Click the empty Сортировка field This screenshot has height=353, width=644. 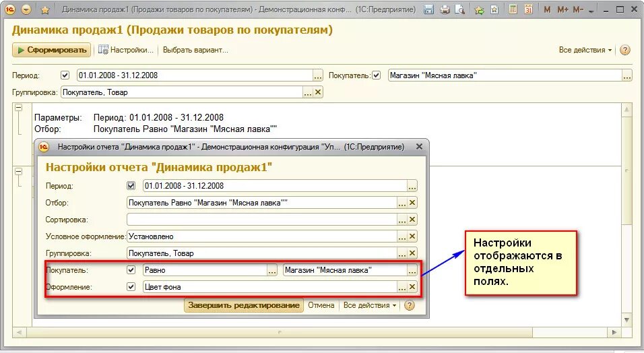[x=261, y=220]
